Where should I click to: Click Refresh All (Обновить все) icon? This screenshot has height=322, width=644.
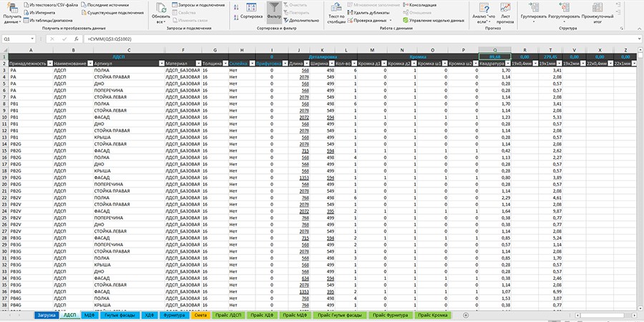161,10
